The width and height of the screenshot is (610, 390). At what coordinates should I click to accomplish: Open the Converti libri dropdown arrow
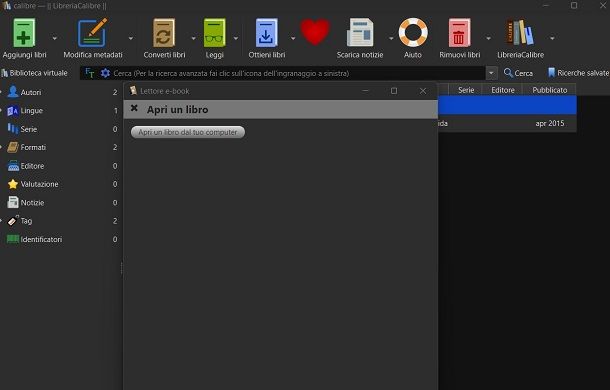click(x=193, y=38)
